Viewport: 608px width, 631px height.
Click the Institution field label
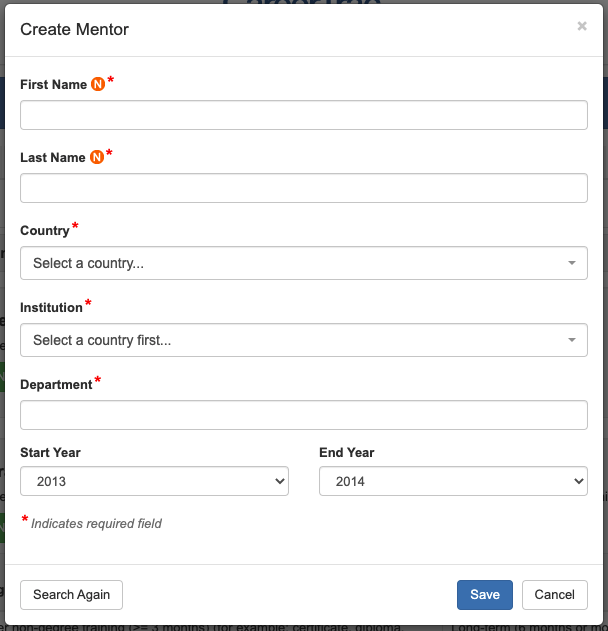pos(51,308)
